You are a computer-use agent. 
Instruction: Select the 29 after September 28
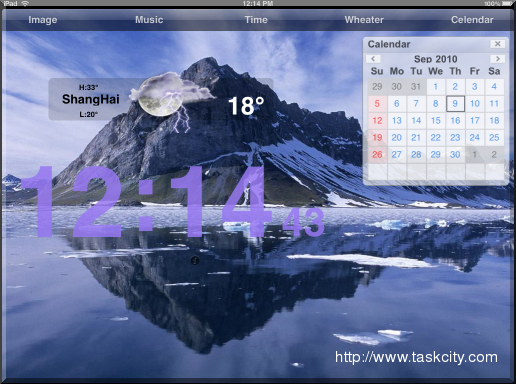(x=435, y=155)
